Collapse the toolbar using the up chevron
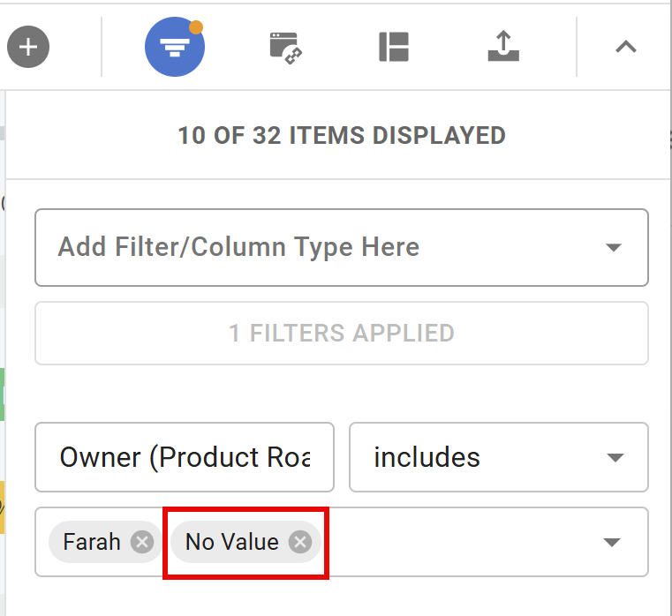672x616 pixels. [x=626, y=47]
